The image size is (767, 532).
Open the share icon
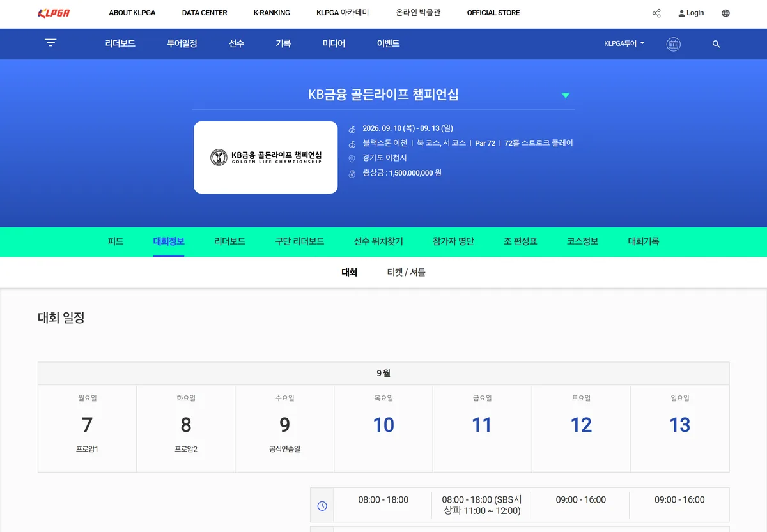pyautogui.click(x=656, y=13)
